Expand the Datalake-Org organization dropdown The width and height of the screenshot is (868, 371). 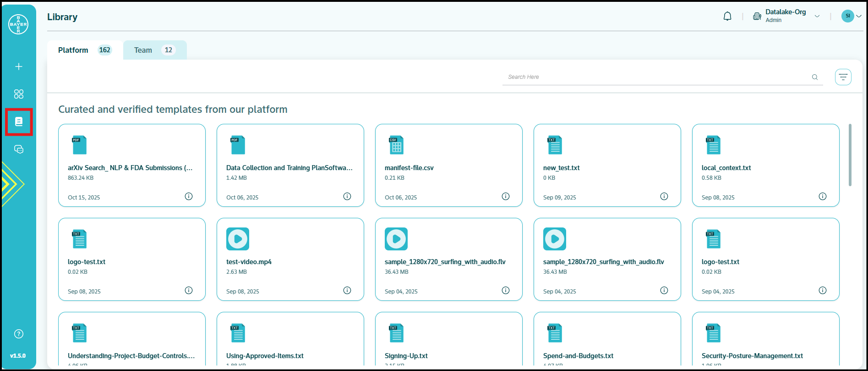point(817,17)
